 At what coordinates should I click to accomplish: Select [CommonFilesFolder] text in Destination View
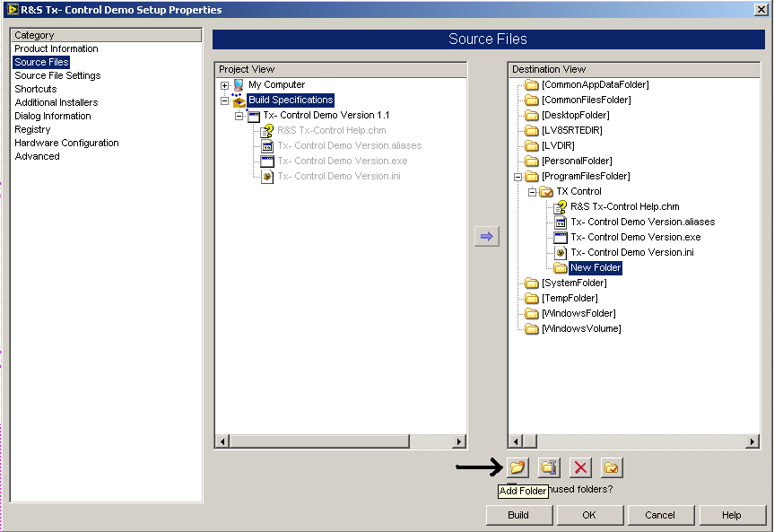pos(586,100)
